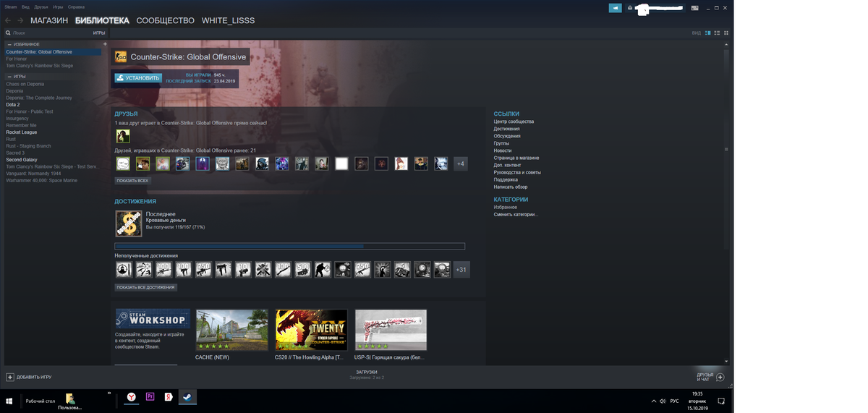Image resolution: width=868 pixels, height=413 pixels.
Task: Open the Игры menu
Action: 58,7
